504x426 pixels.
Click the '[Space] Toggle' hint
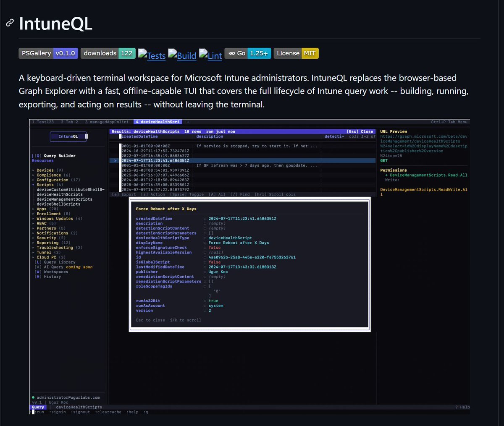[x=186, y=195]
